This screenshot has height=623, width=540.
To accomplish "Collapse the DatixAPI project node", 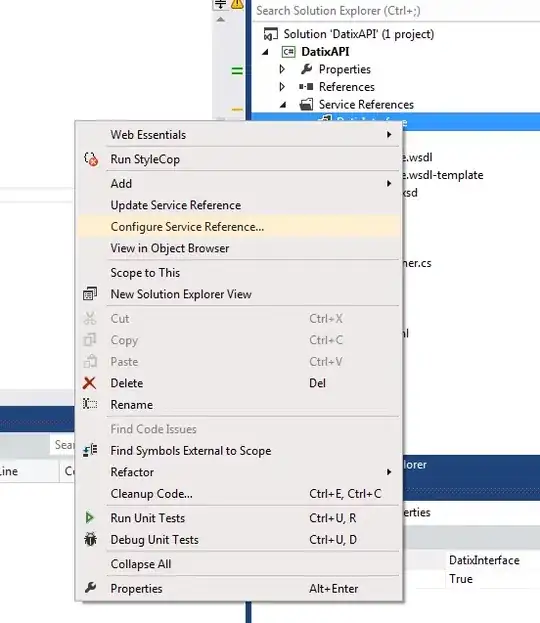I will tap(265, 52).
